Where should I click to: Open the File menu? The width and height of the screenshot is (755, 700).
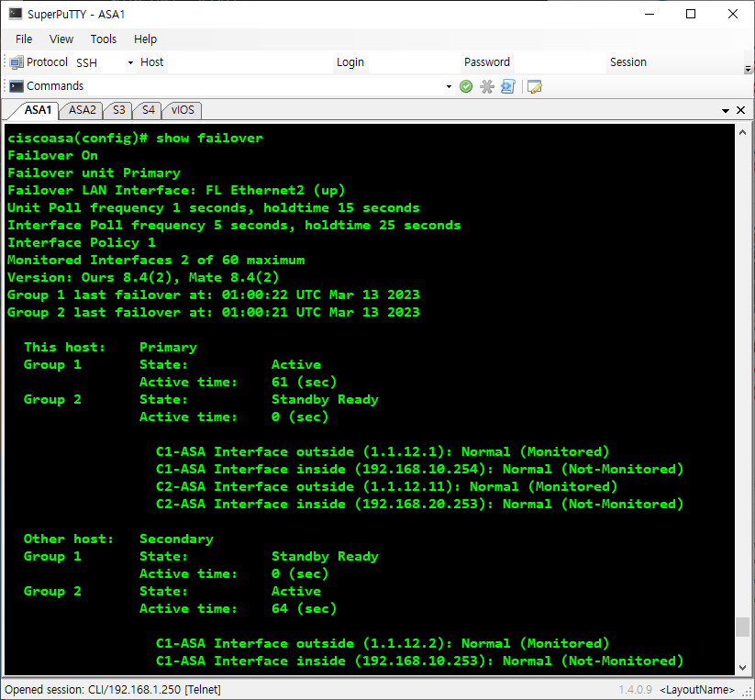tap(24, 39)
